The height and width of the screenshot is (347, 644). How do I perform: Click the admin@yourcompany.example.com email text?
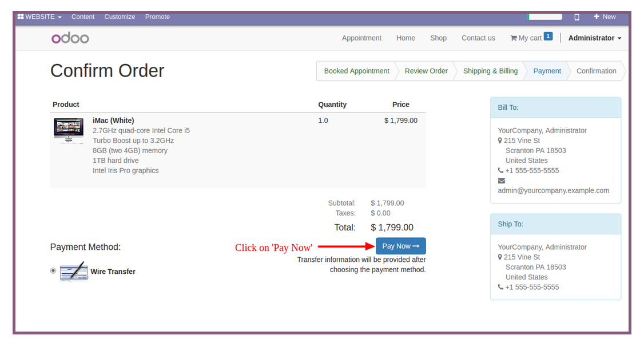pos(553,190)
